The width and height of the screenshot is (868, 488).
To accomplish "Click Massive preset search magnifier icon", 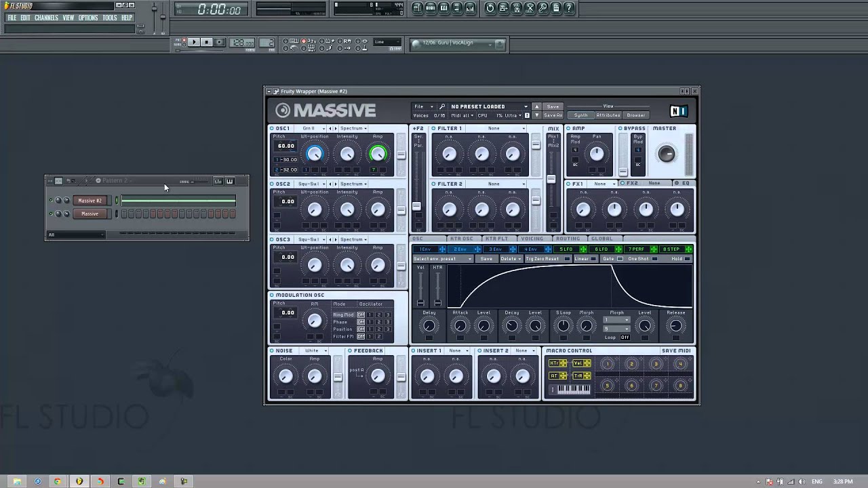I will coord(442,106).
